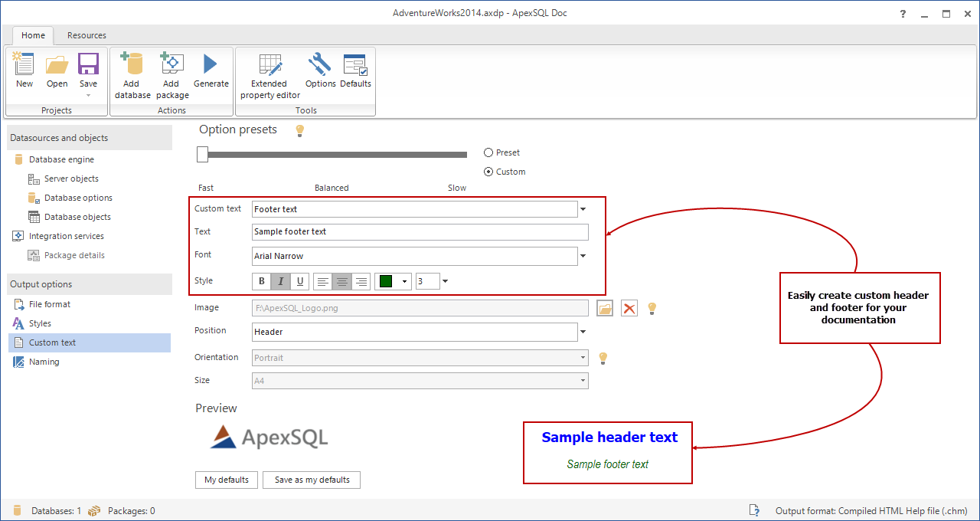Click the Generate documentation icon
The height and width of the screenshot is (521, 980).
tap(211, 65)
